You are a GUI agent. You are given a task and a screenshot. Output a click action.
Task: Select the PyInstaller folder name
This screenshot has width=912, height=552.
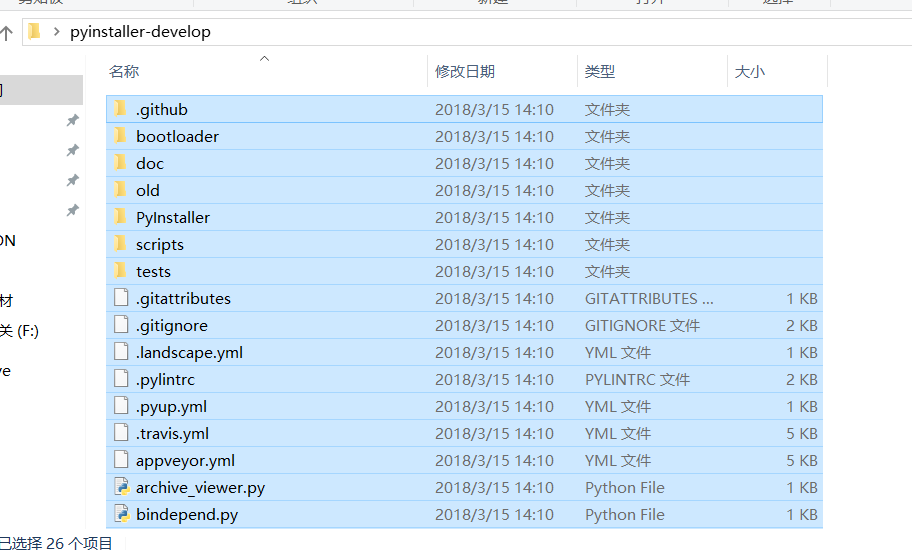pos(173,218)
